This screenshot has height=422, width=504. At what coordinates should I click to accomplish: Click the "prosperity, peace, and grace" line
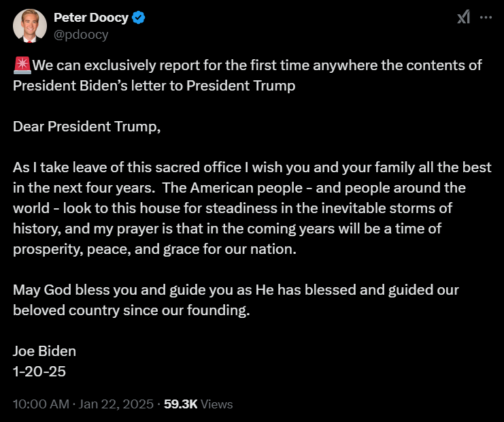coord(154,249)
